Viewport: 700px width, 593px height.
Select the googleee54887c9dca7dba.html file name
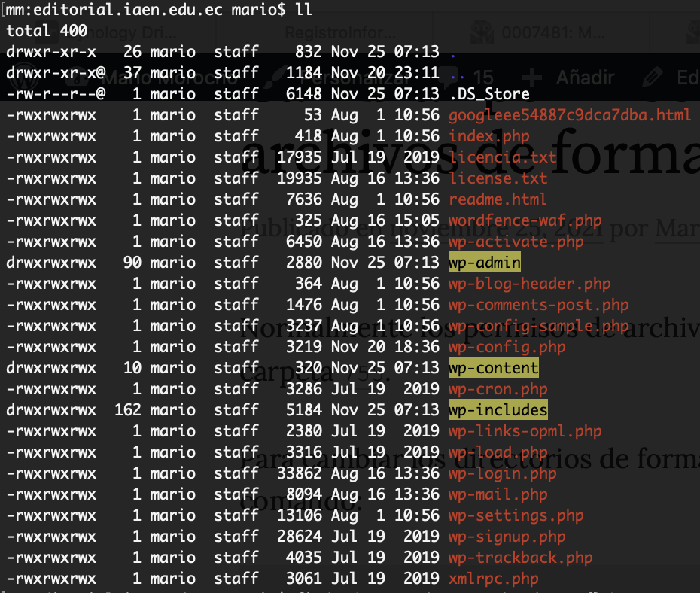tap(570, 115)
